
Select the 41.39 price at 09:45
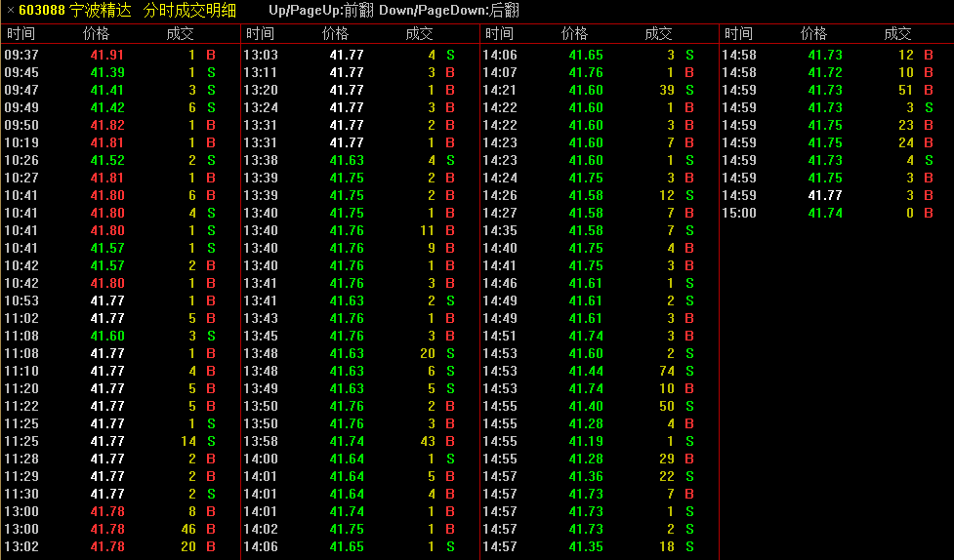tap(107, 72)
